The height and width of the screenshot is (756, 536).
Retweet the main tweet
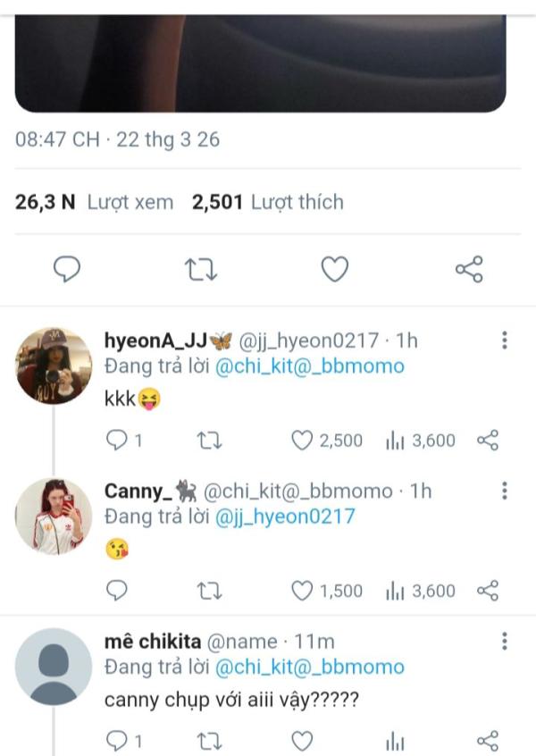coord(201,269)
